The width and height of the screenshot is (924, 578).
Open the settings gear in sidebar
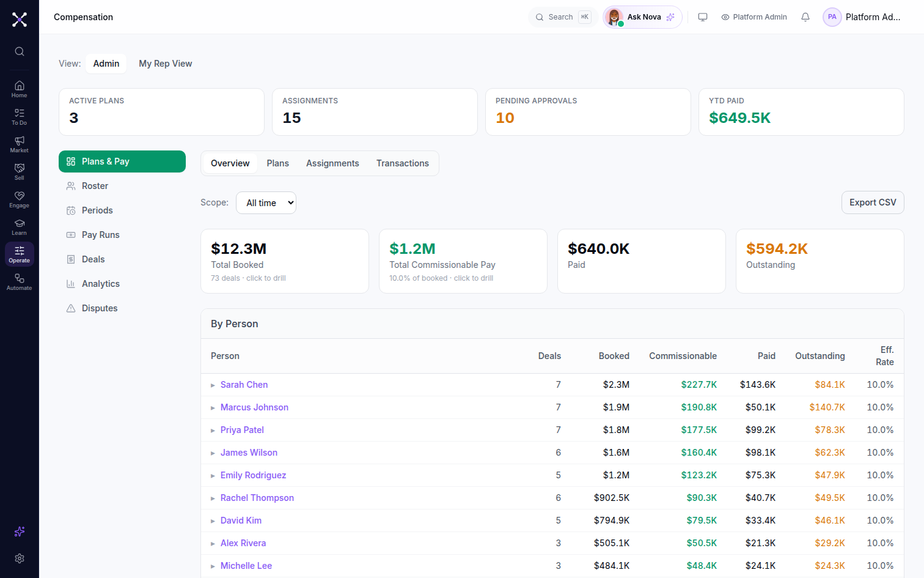tap(20, 558)
